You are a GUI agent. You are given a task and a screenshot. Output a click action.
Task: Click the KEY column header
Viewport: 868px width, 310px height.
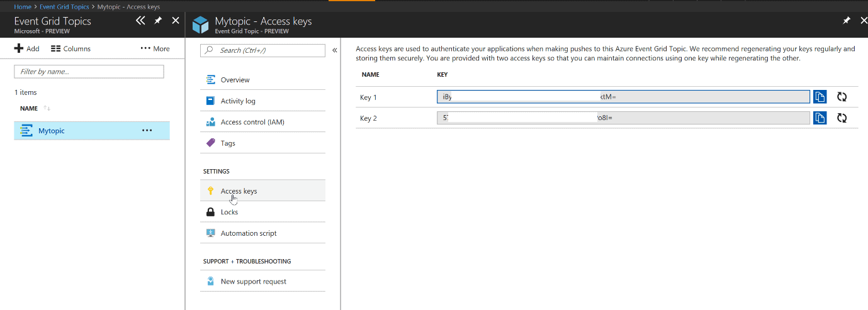click(x=442, y=75)
